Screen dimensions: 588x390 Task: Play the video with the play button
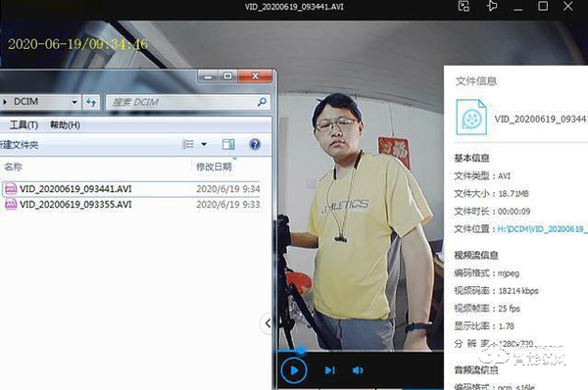pos(294,370)
